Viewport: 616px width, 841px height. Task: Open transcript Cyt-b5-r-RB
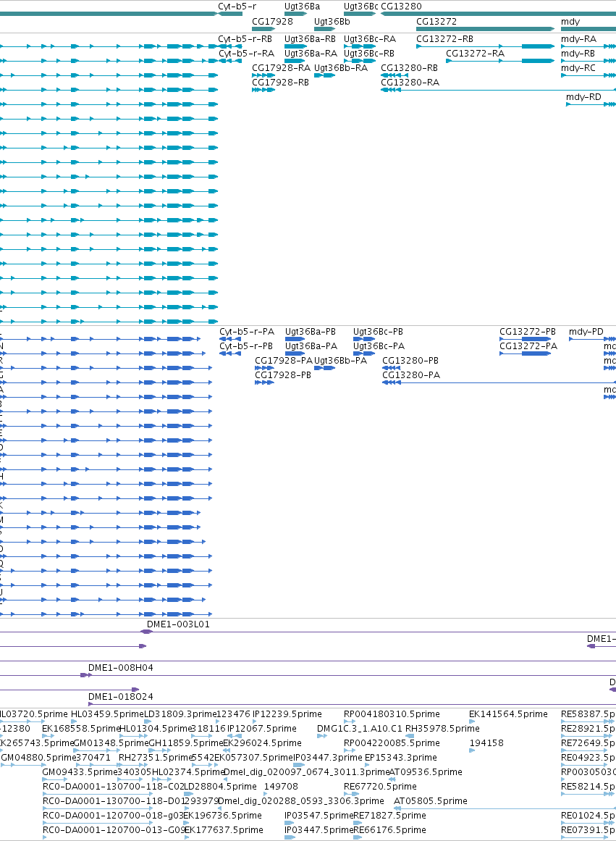pos(245,39)
